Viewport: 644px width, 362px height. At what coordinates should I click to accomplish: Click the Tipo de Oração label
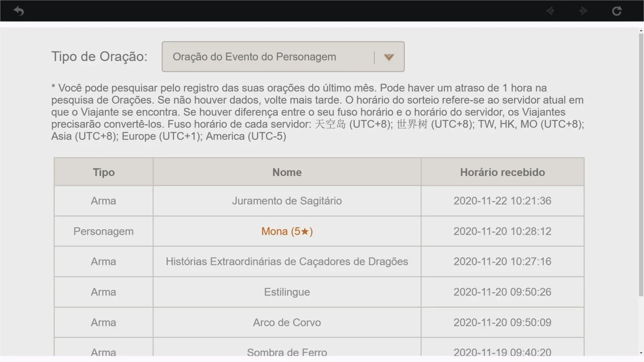(99, 57)
